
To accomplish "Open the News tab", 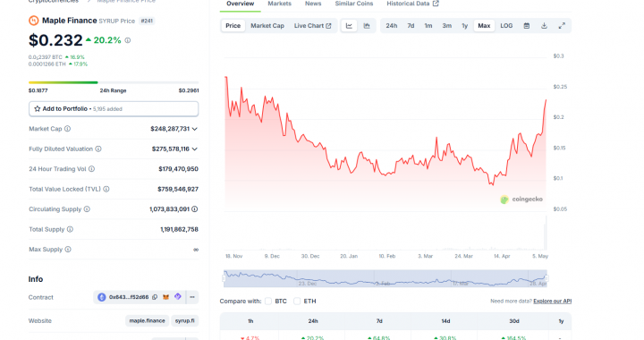I will (313, 4).
